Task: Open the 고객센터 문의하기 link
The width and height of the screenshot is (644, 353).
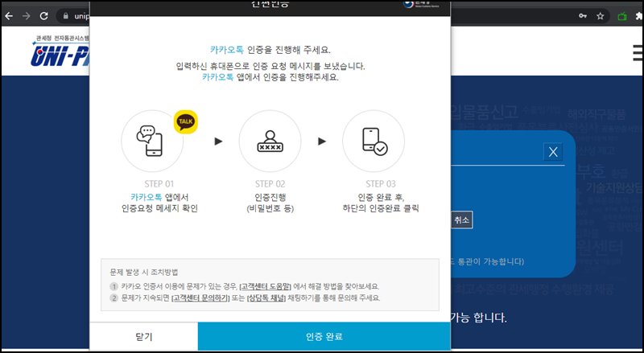Action: 200,298
